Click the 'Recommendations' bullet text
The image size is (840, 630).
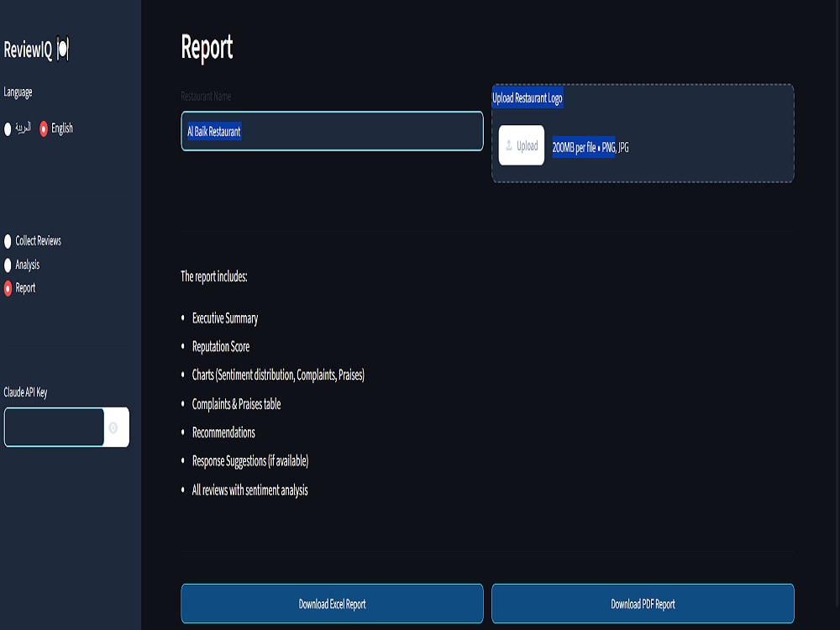(223, 433)
